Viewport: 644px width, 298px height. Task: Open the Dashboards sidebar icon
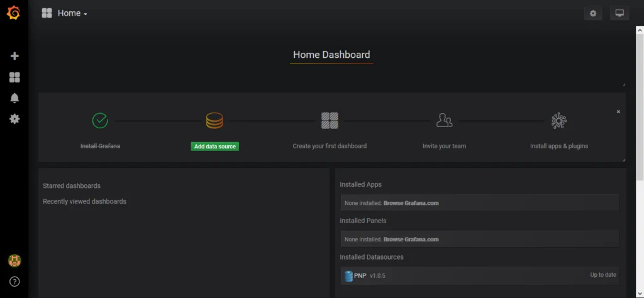(x=14, y=77)
